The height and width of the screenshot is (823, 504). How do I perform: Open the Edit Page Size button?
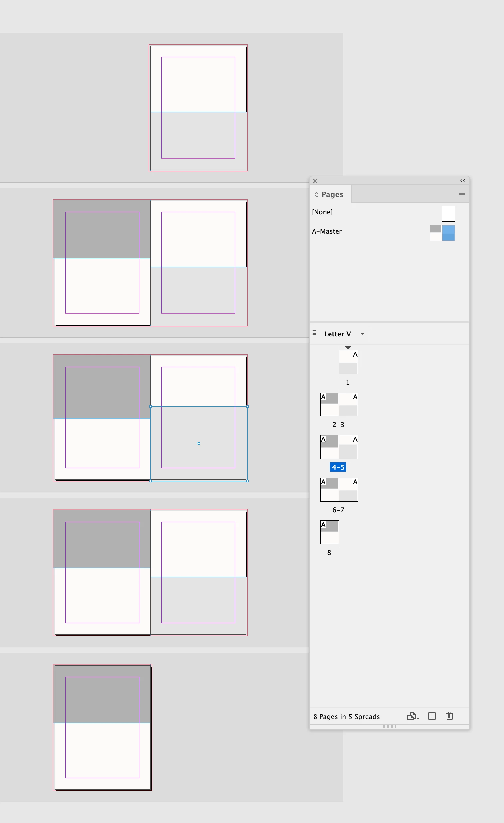pos(412,716)
